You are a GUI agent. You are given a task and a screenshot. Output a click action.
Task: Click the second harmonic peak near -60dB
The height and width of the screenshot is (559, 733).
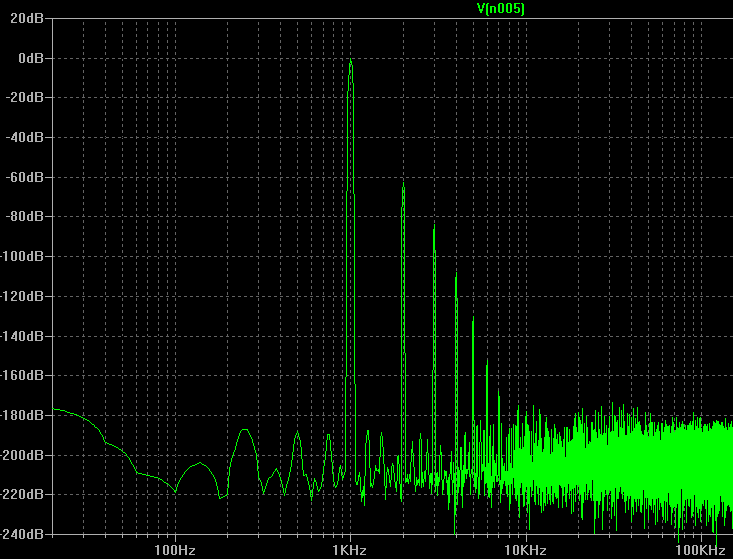click(x=403, y=184)
